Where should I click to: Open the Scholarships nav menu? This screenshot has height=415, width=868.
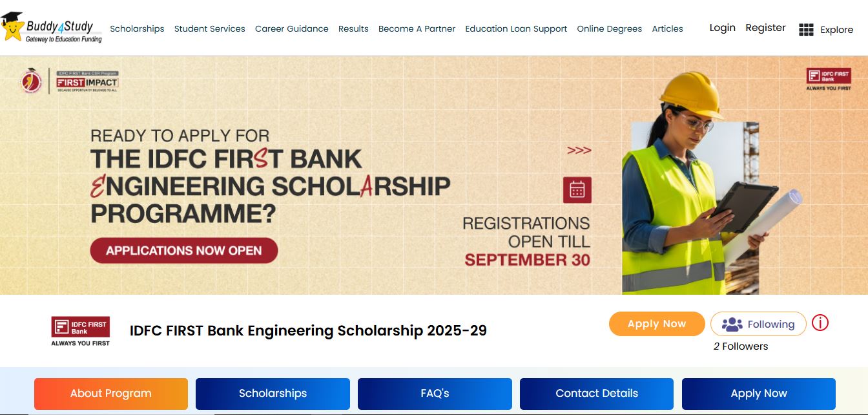pos(137,28)
